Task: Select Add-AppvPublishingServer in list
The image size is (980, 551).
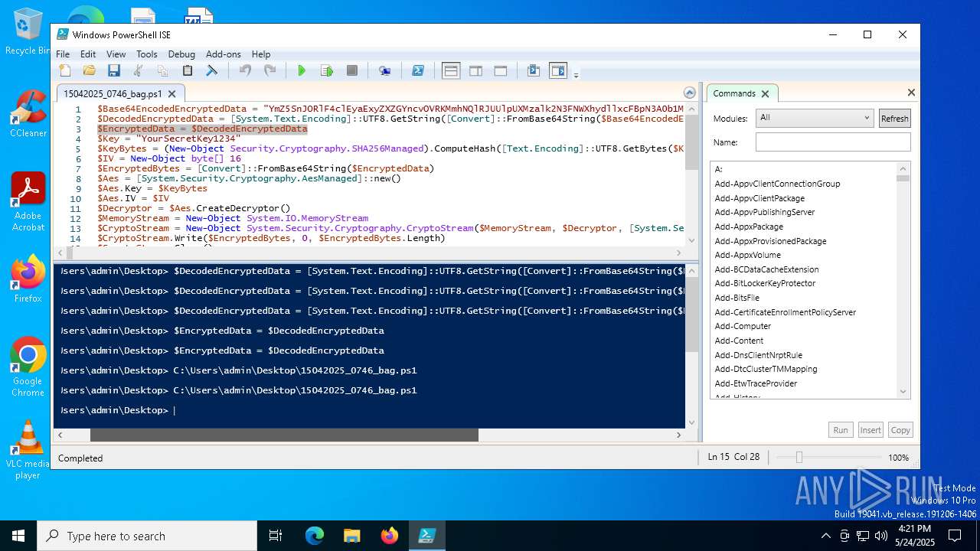Action: click(764, 212)
